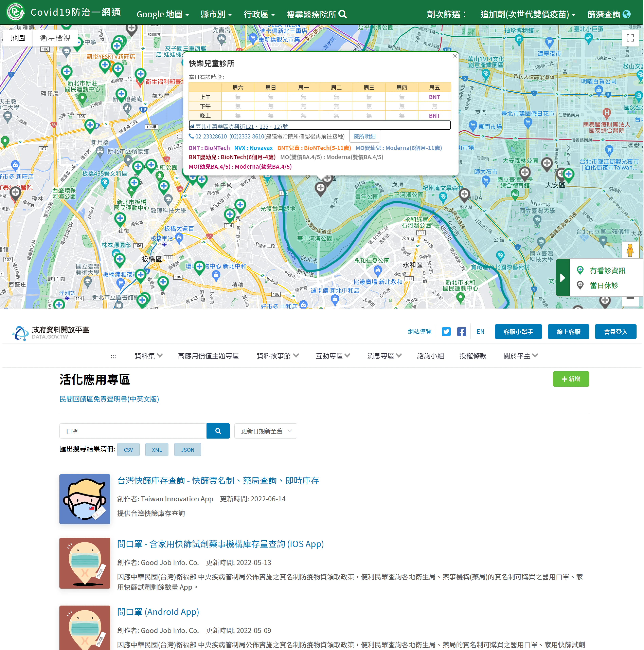644x650 pixels.
Task: Expand the 關於平臺 menu
Action: point(521,356)
